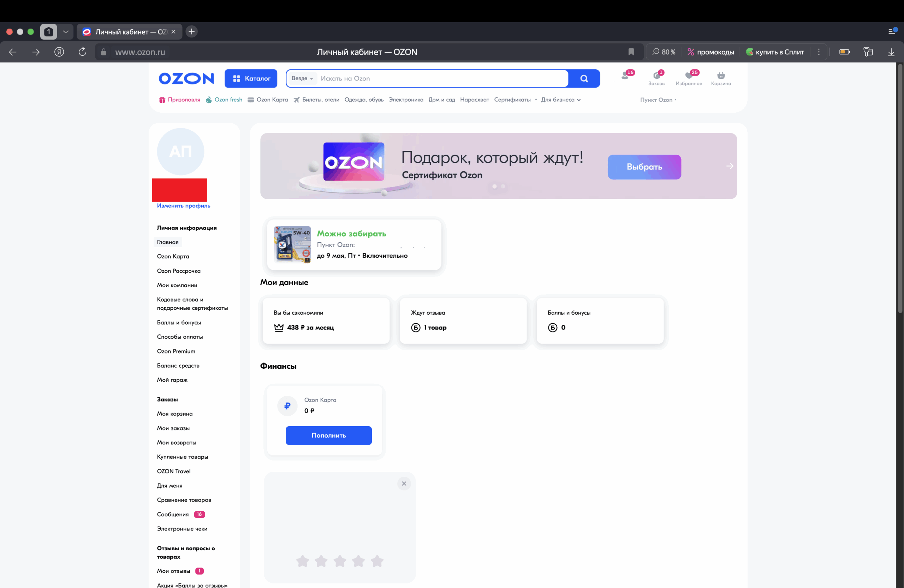Open купить в Сплит extension

point(775,52)
